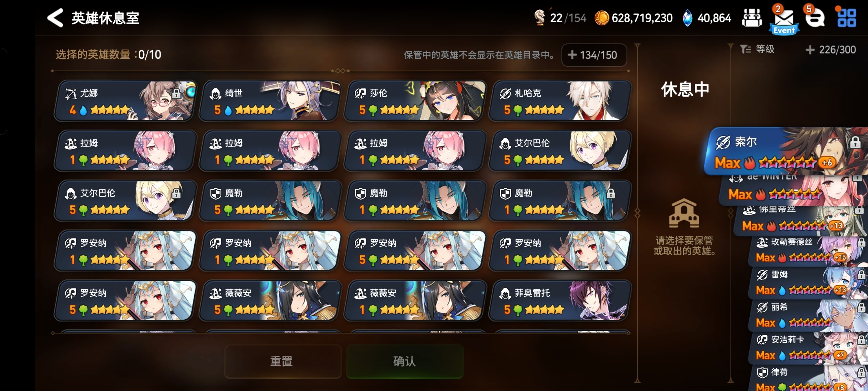
Task: Open the chat bubble icon with badge 5
Action: coord(815,18)
